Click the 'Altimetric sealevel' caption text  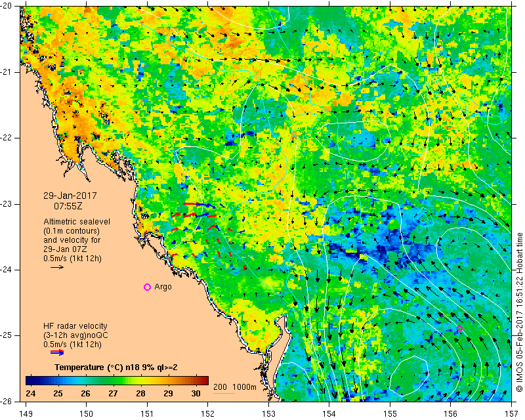pyautogui.click(x=77, y=222)
